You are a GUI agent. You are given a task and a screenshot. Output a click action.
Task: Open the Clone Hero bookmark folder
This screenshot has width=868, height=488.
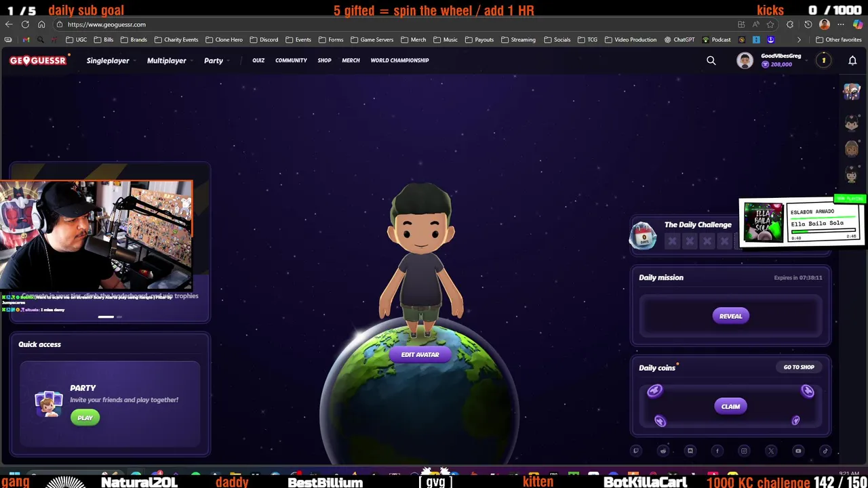224,39
